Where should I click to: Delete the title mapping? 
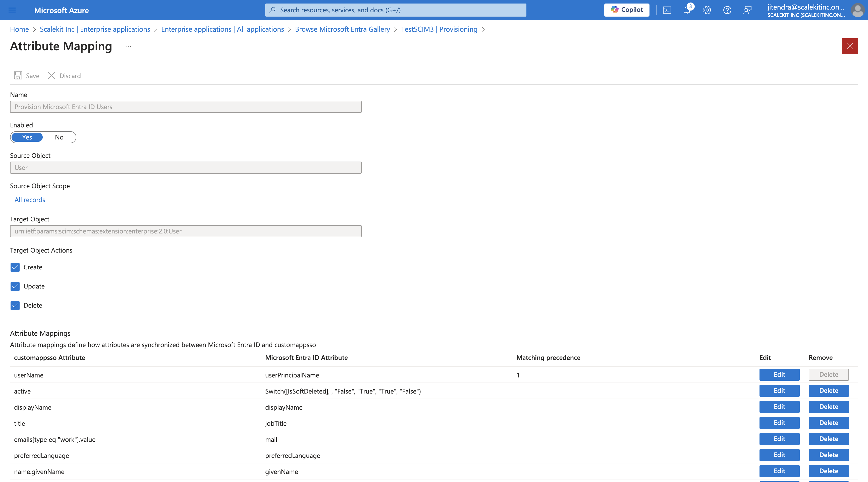pyautogui.click(x=829, y=423)
